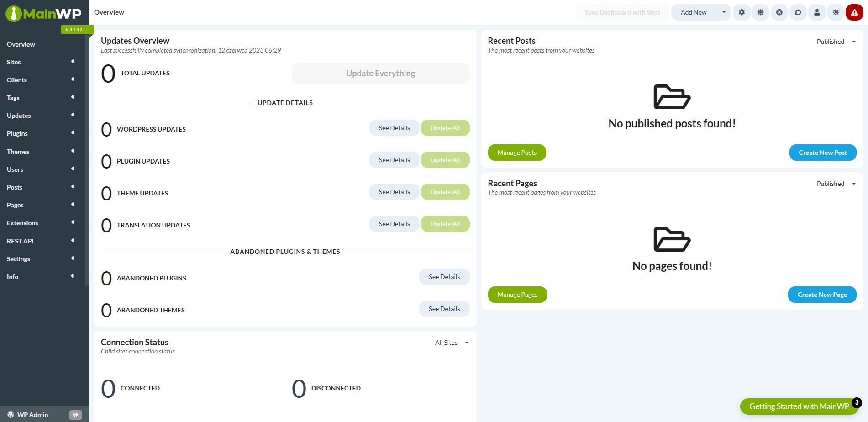Viewport: 868px width, 422px height.
Task: Expand the REST API sidebar arrow
Action: tap(72, 241)
